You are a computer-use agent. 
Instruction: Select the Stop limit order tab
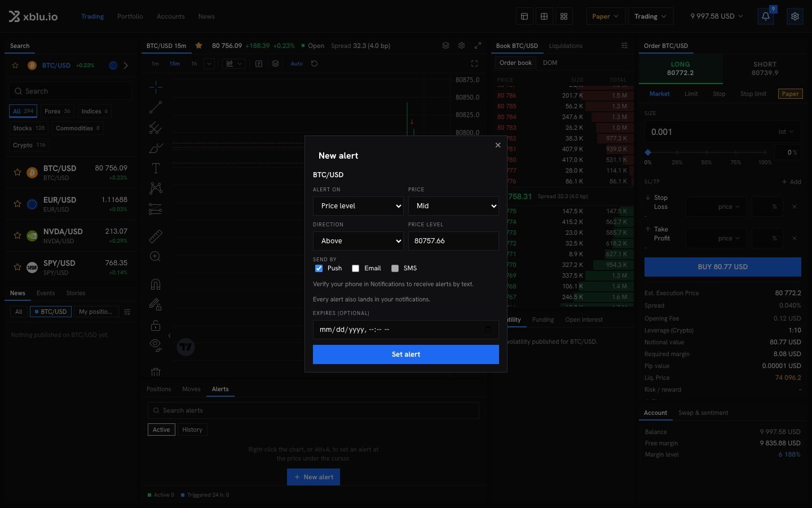click(x=753, y=94)
